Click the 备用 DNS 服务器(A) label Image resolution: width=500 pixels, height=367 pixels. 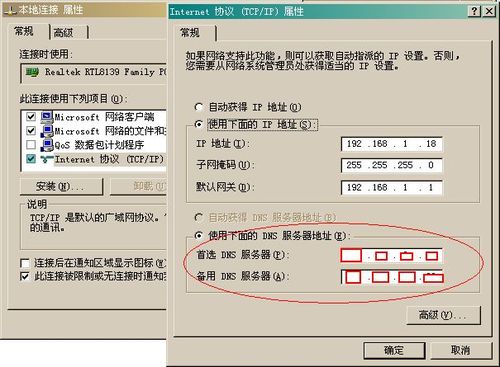pos(243,276)
